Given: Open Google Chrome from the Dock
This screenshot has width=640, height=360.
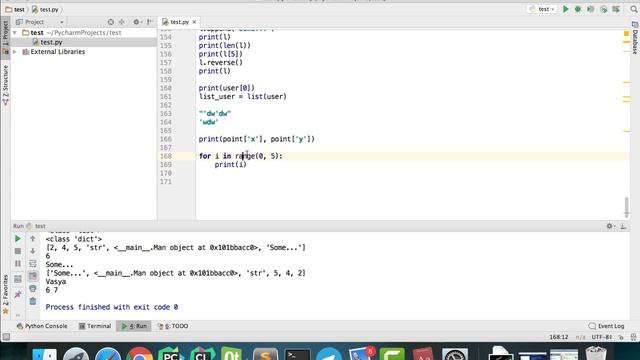Looking at the screenshot, I should pos(140,354).
